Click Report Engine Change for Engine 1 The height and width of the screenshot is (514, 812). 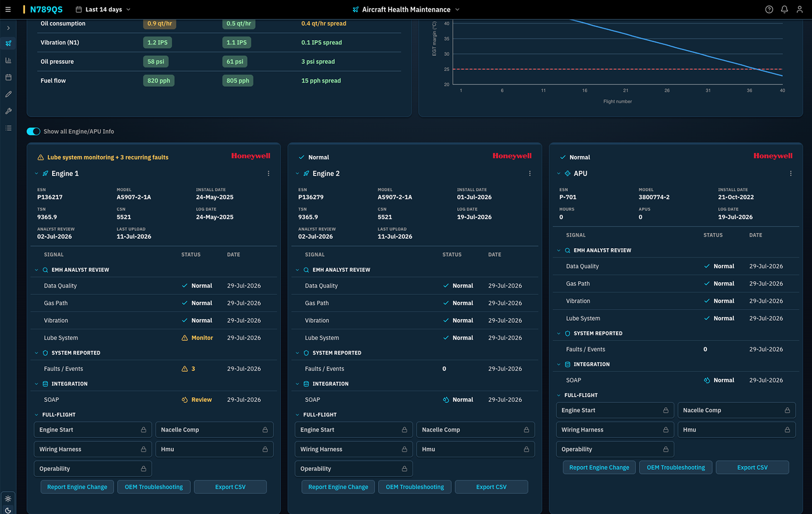coord(77,487)
